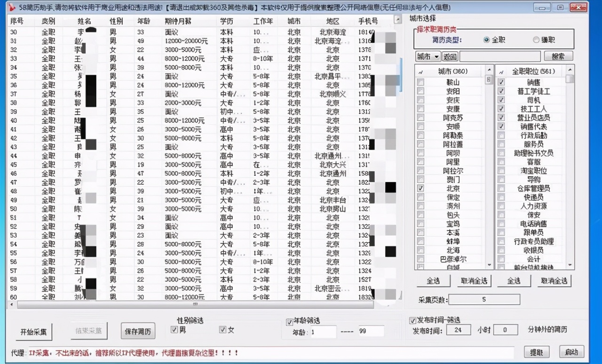Click the maximum age field showing 99

tap(371, 332)
